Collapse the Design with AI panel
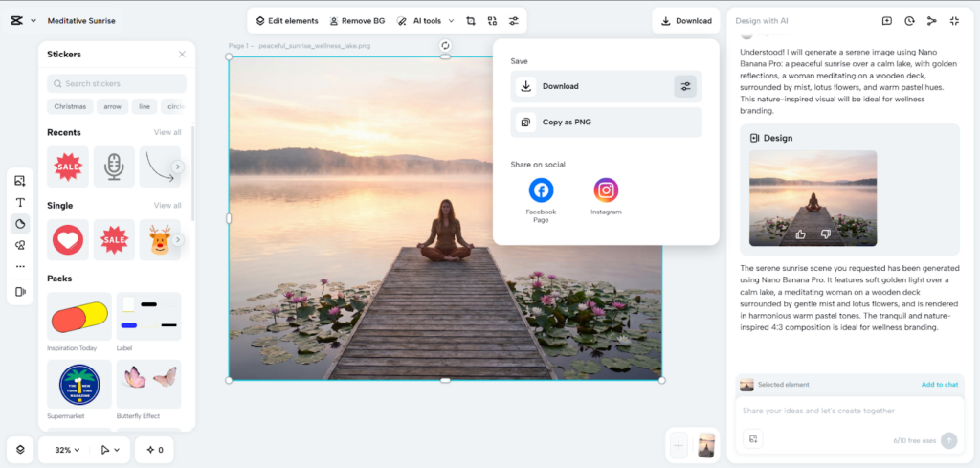 (x=954, y=21)
